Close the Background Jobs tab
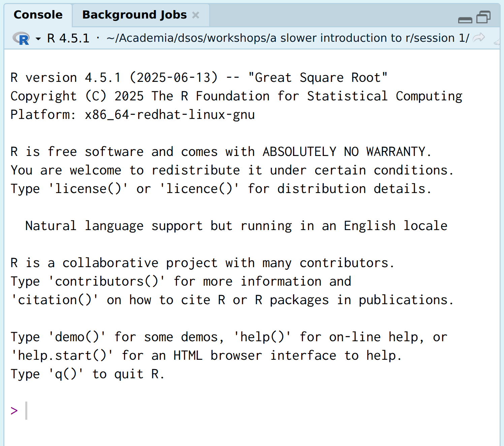The height and width of the screenshot is (446, 504). click(196, 15)
